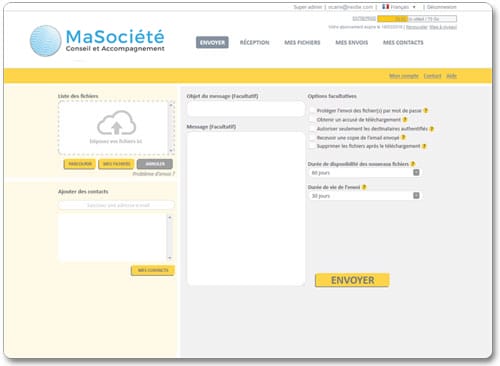Open the MES FICHIERS tab

[302, 42]
